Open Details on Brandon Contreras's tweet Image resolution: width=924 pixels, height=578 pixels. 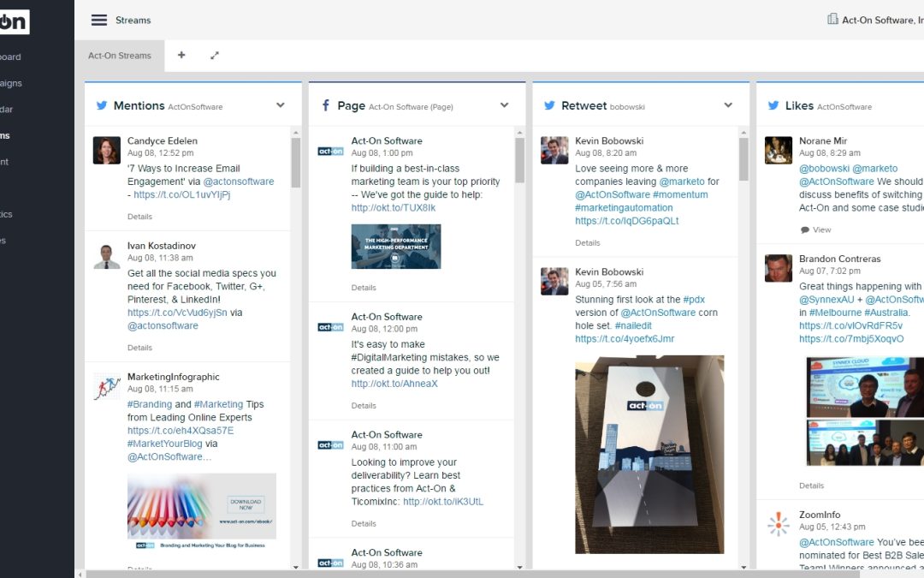[x=811, y=486]
